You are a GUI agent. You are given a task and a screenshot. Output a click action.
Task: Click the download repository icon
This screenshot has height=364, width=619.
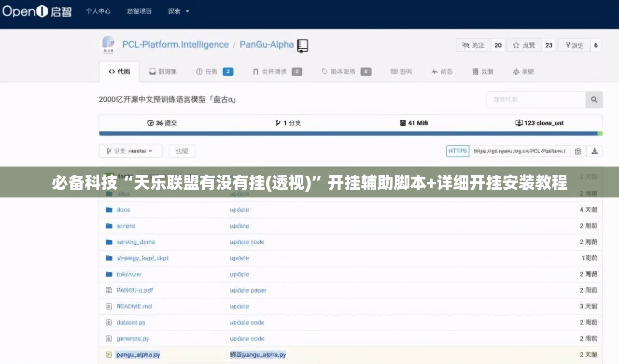594,151
